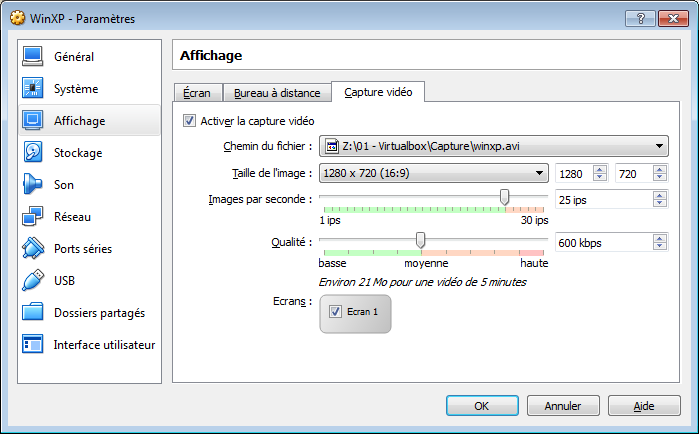Switch to the Écran tab

[197, 93]
